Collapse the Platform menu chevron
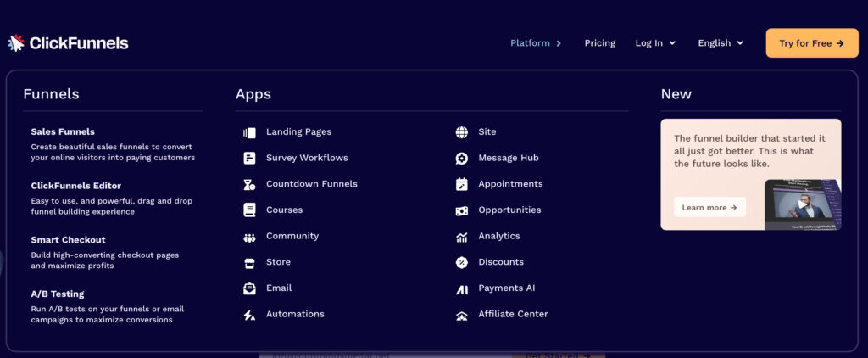868x358 pixels. tap(559, 43)
